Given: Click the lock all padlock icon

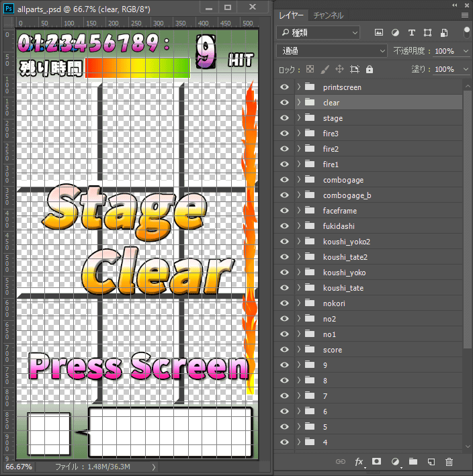Looking at the screenshot, I should coord(370,69).
